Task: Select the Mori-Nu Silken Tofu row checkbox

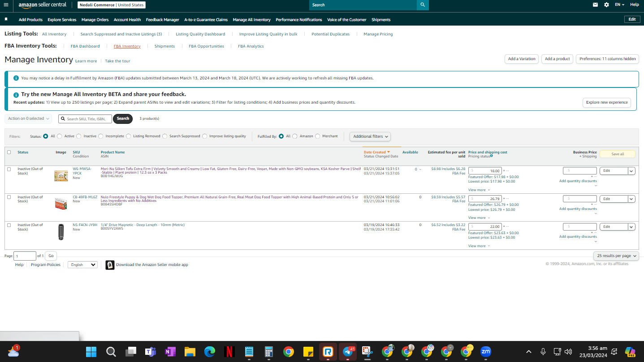Action: click(x=9, y=169)
